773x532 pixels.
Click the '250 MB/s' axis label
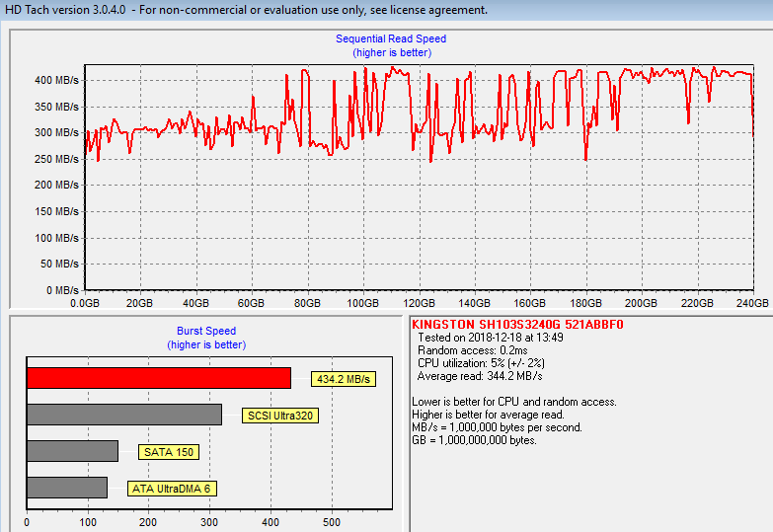click(56, 159)
